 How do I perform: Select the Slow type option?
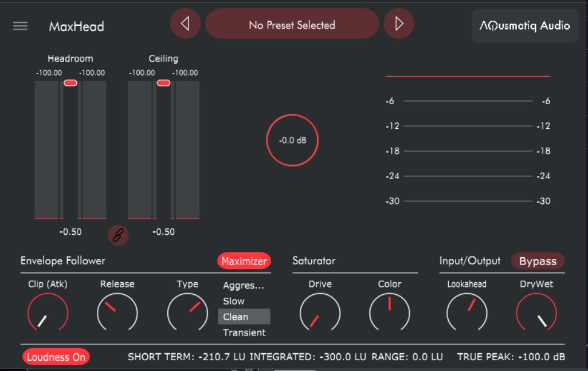point(233,301)
